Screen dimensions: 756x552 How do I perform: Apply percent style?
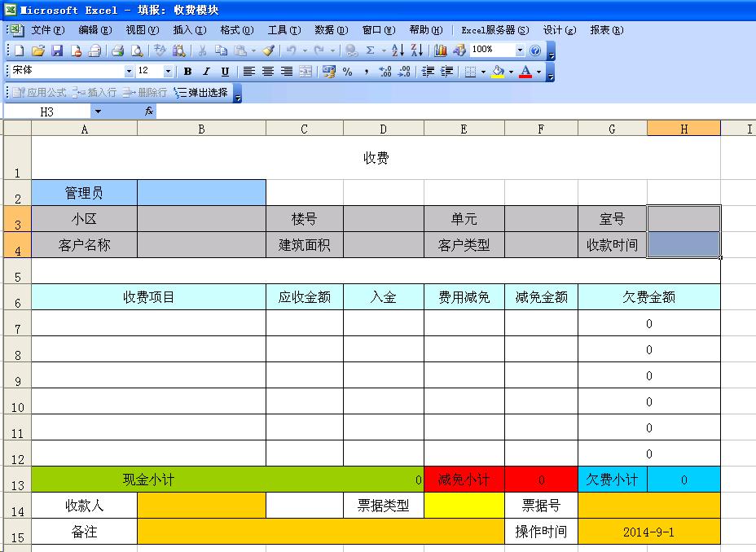pos(348,72)
